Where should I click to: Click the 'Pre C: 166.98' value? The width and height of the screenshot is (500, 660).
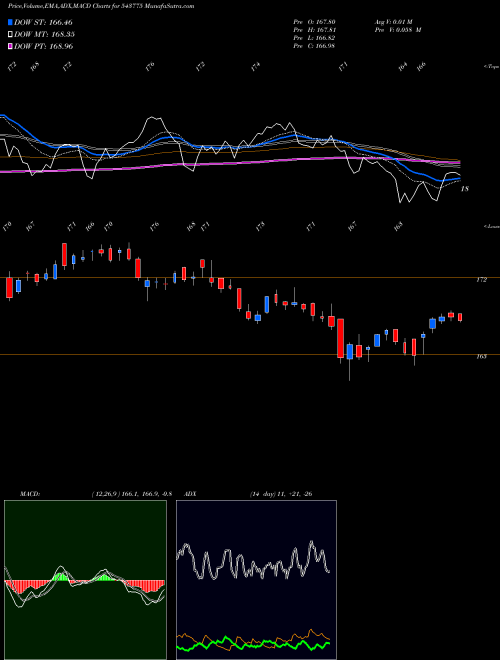pos(314,45)
